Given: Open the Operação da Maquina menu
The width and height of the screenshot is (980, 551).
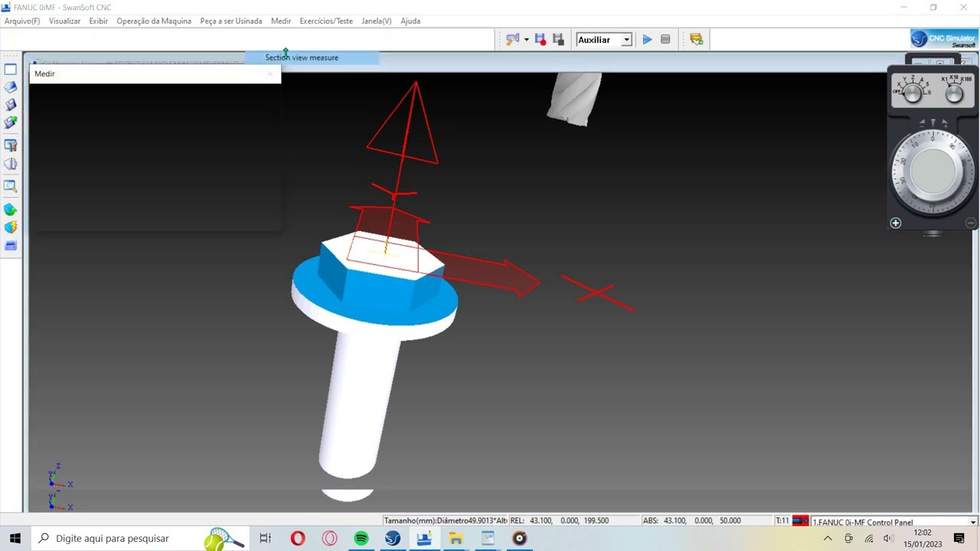Looking at the screenshot, I should (154, 21).
